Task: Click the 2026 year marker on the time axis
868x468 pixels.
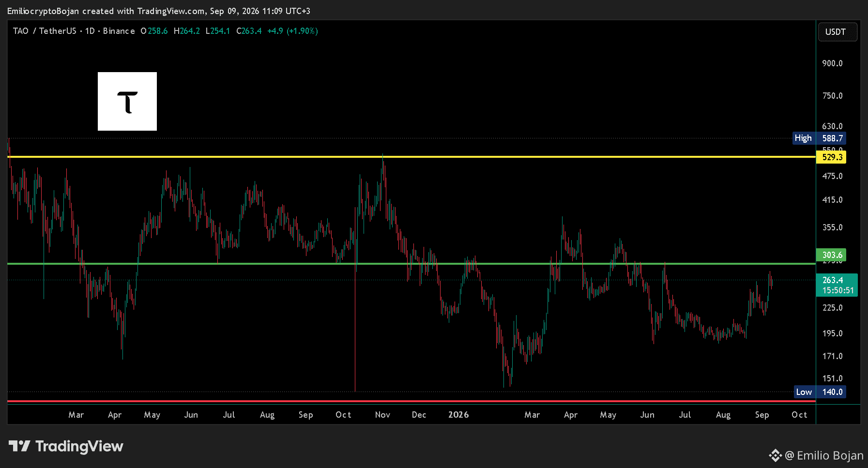Action: click(458, 415)
